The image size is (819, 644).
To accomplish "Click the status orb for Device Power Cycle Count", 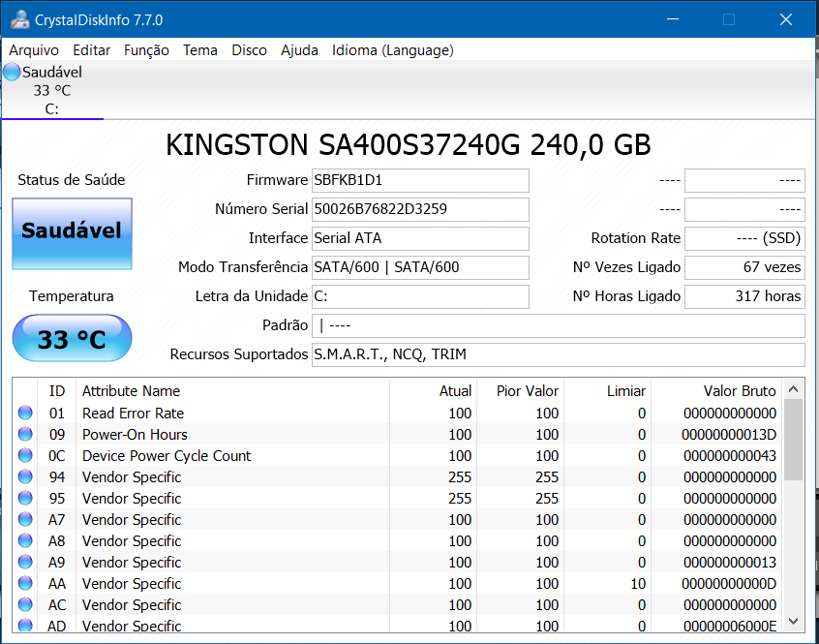I will click(25, 455).
